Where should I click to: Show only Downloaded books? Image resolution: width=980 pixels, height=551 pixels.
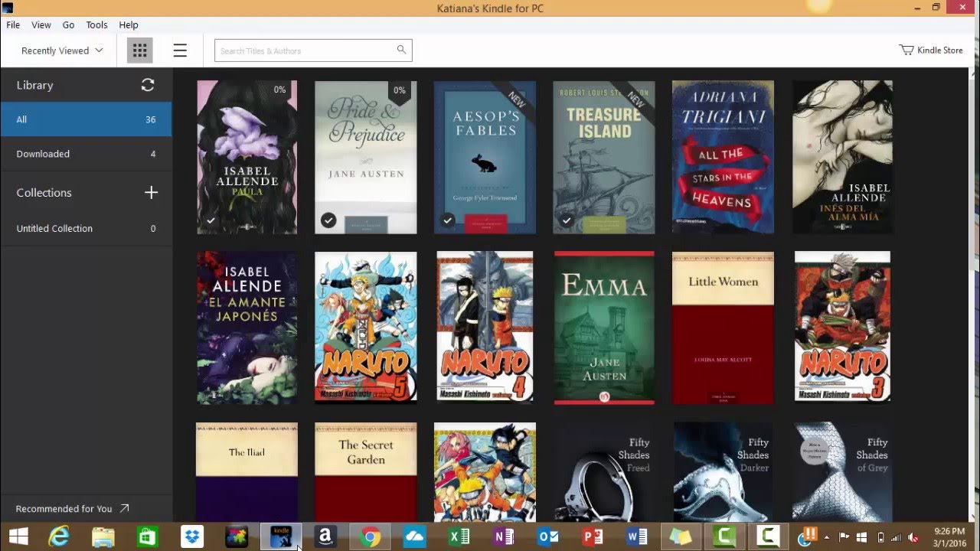click(86, 154)
